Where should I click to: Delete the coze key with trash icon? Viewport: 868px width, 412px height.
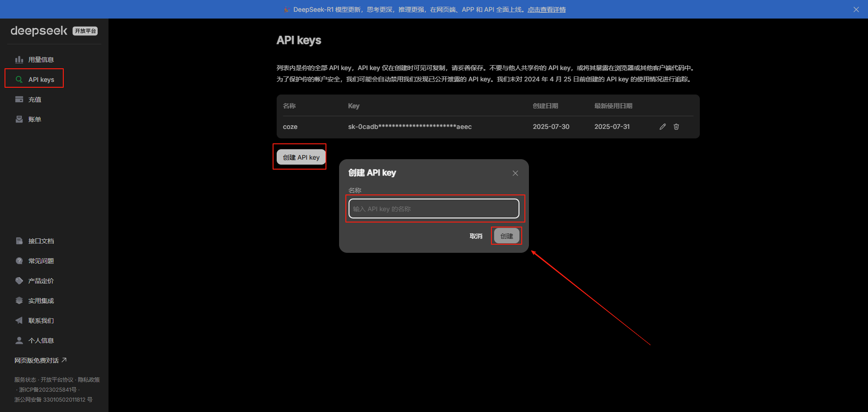coord(676,127)
